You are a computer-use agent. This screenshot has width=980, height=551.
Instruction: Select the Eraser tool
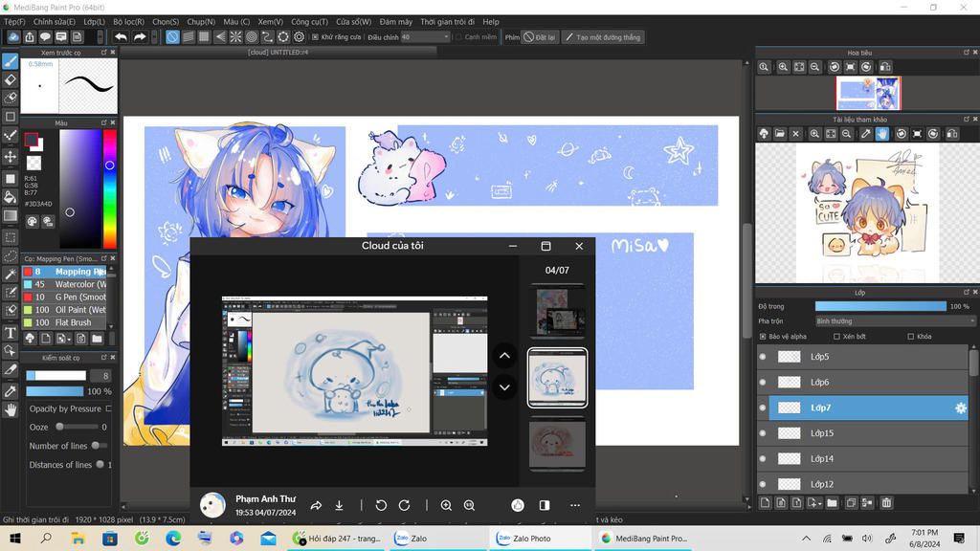tap(10, 79)
